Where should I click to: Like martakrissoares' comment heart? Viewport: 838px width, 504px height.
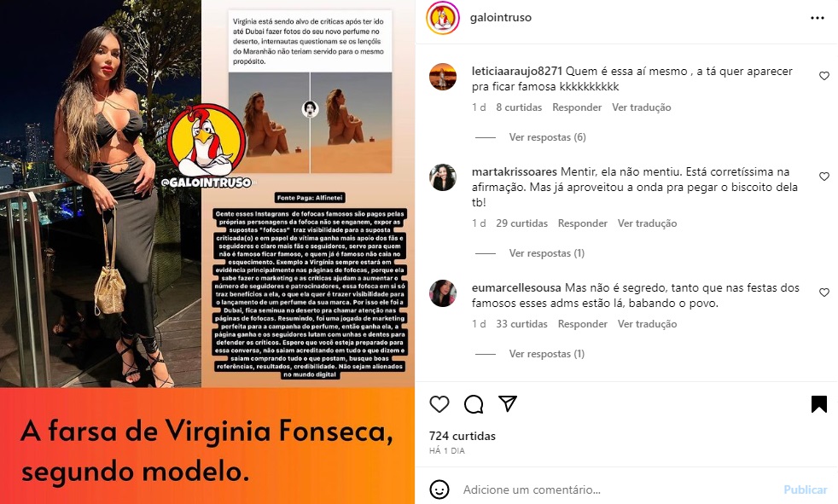[x=824, y=177]
